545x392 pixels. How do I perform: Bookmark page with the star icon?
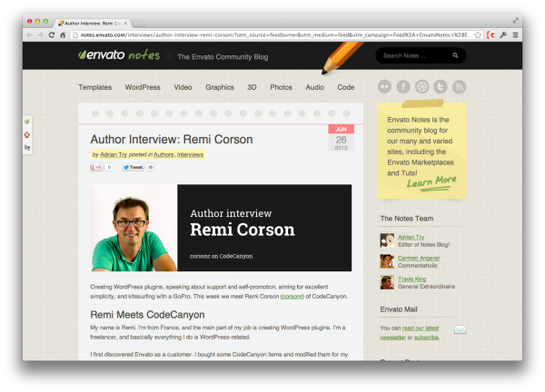tap(478, 35)
